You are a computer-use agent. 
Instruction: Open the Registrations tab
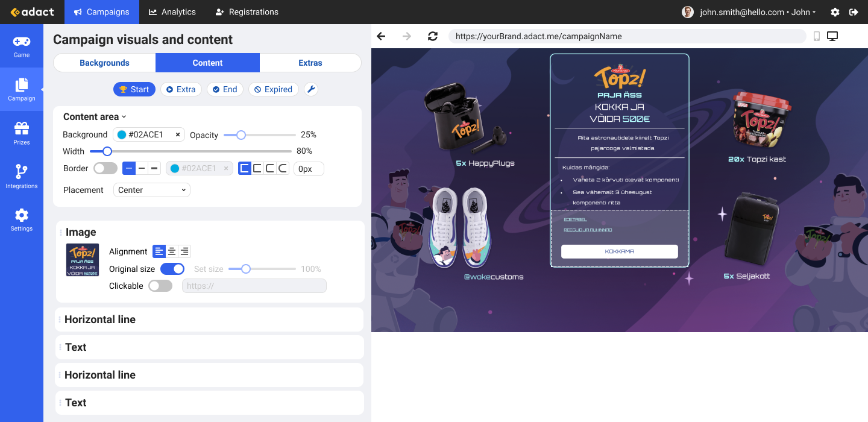[247, 12]
